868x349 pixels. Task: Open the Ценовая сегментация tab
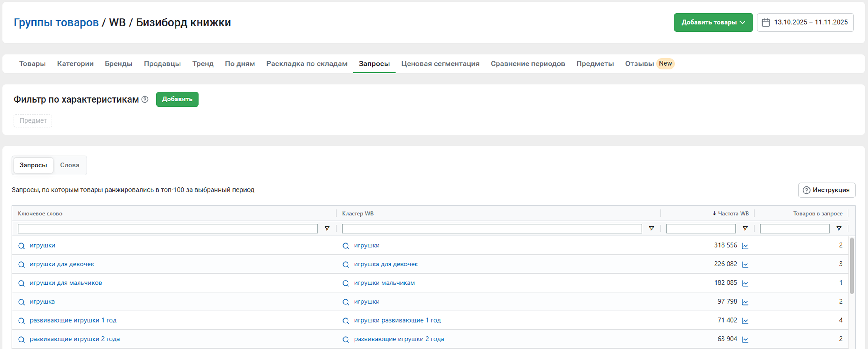coord(440,64)
